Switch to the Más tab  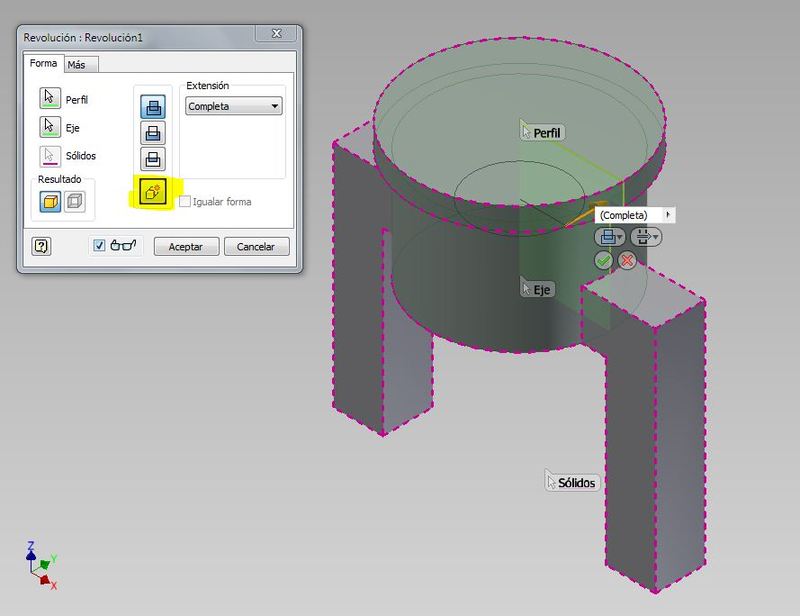pos(76,65)
